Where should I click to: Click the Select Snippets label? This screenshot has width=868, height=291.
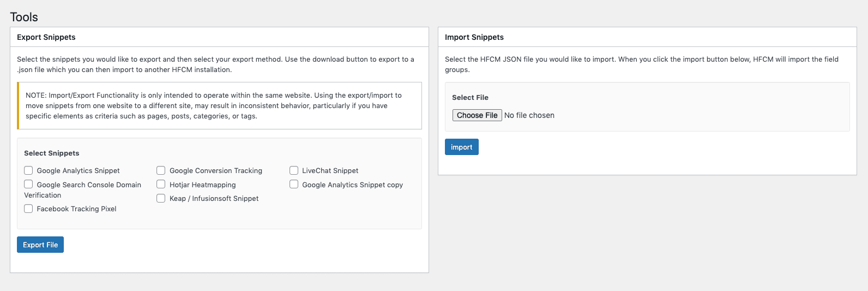coord(52,153)
